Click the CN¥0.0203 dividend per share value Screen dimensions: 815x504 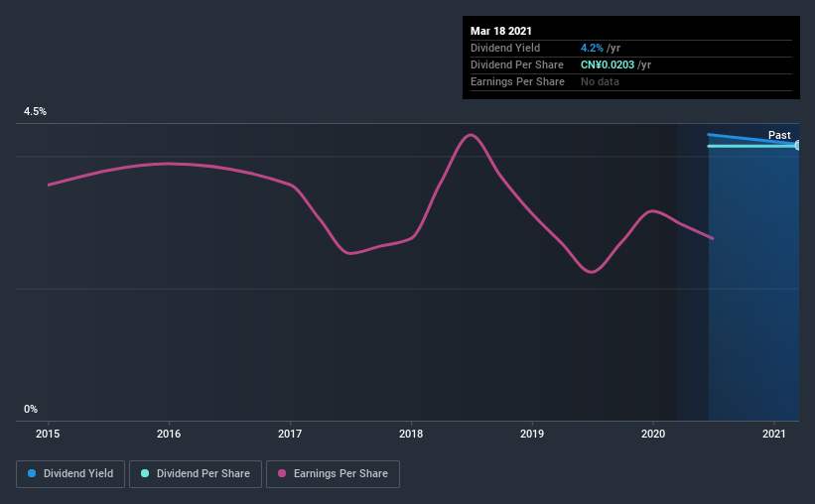click(x=608, y=64)
